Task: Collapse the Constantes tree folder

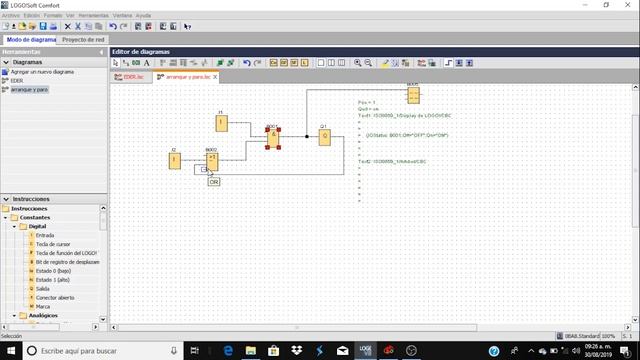Action: tap(6, 218)
